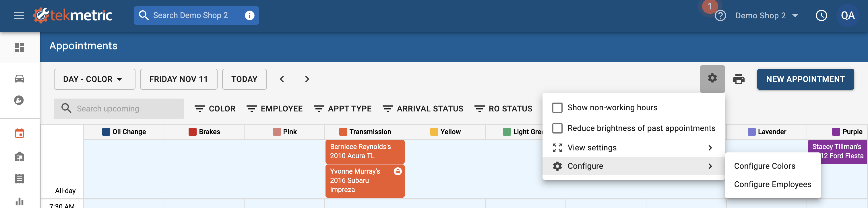This screenshot has width=868, height=208.
Task: Click the NEW APPOINTMENT button
Action: 805,79
